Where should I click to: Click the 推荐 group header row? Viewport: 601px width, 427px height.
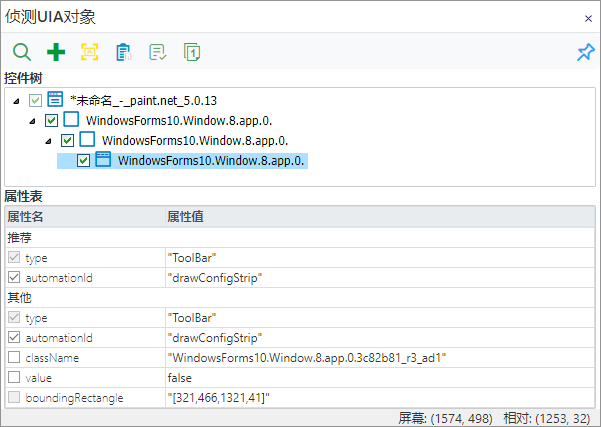point(300,238)
